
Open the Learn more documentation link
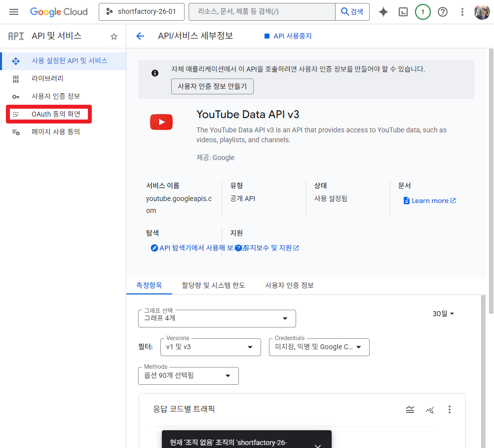click(x=429, y=201)
